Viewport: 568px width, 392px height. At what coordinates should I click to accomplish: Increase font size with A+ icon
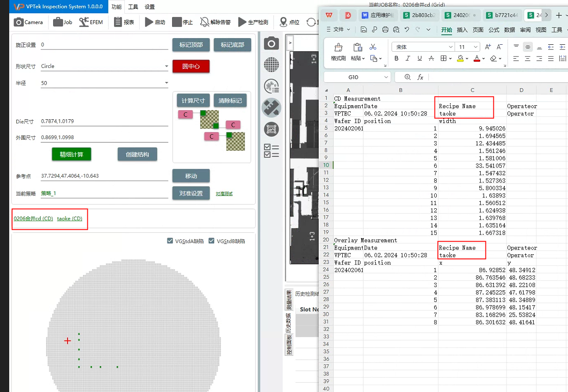[x=488, y=46]
